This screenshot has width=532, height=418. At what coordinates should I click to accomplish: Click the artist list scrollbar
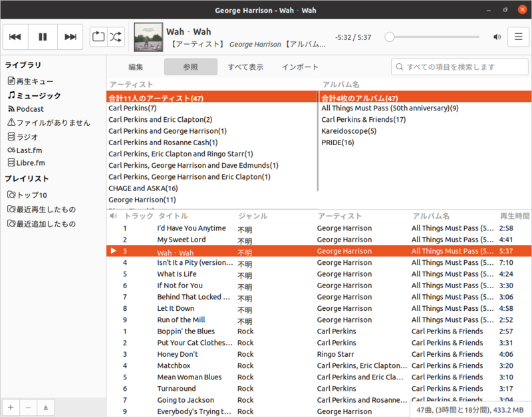point(318,142)
